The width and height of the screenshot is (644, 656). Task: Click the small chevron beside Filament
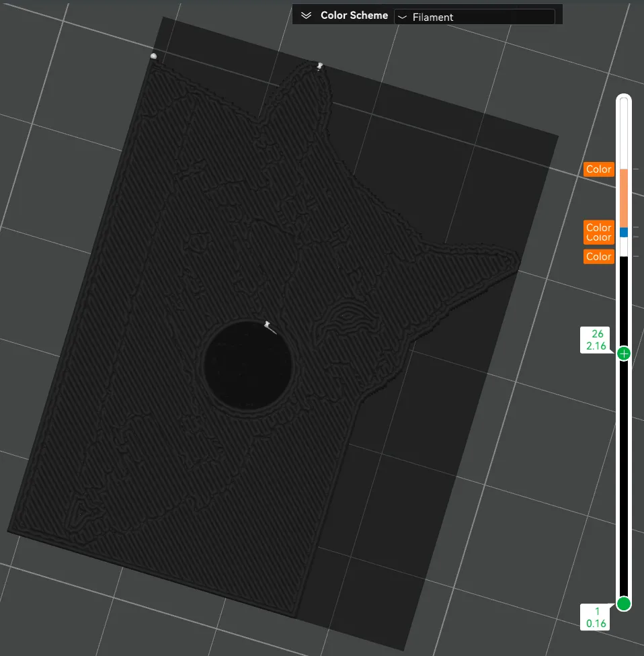[x=402, y=17]
